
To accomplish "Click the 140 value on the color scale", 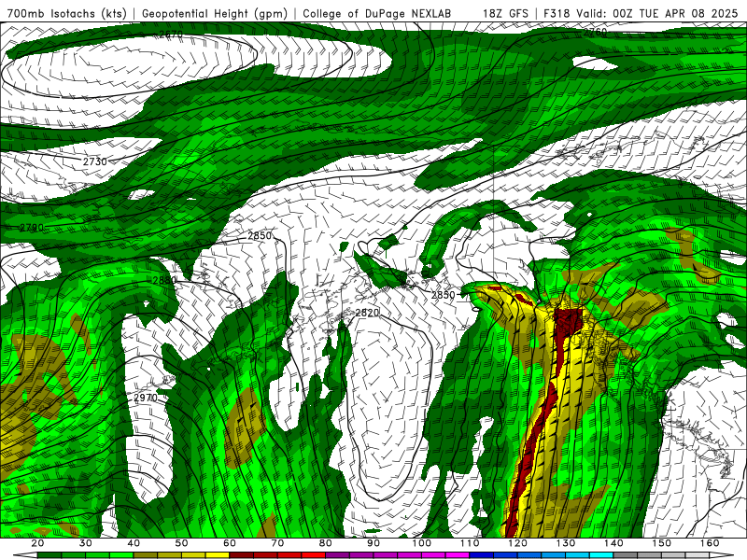I will pos(613,543).
